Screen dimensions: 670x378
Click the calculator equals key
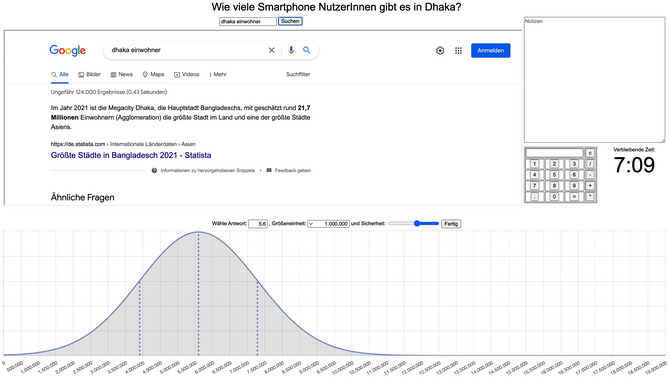tap(574, 196)
